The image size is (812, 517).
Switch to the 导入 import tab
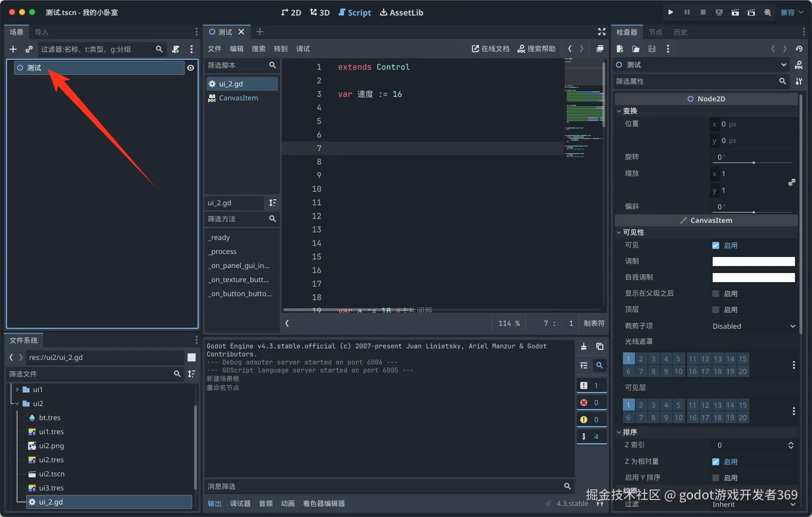(x=42, y=32)
